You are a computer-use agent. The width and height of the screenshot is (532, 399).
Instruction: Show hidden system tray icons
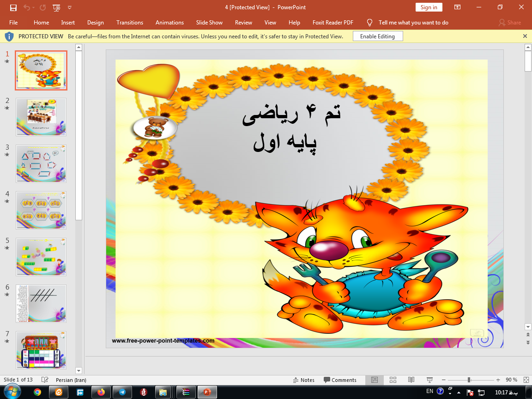pyautogui.click(x=459, y=392)
